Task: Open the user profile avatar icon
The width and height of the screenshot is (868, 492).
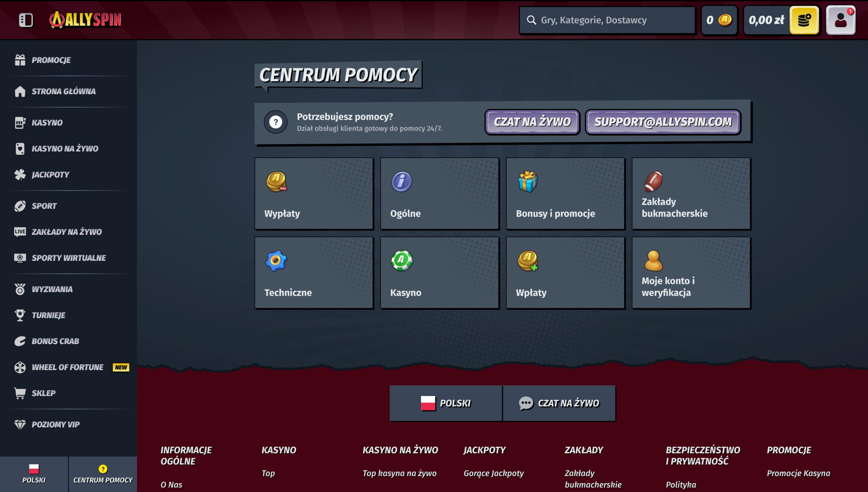Action: (x=840, y=20)
